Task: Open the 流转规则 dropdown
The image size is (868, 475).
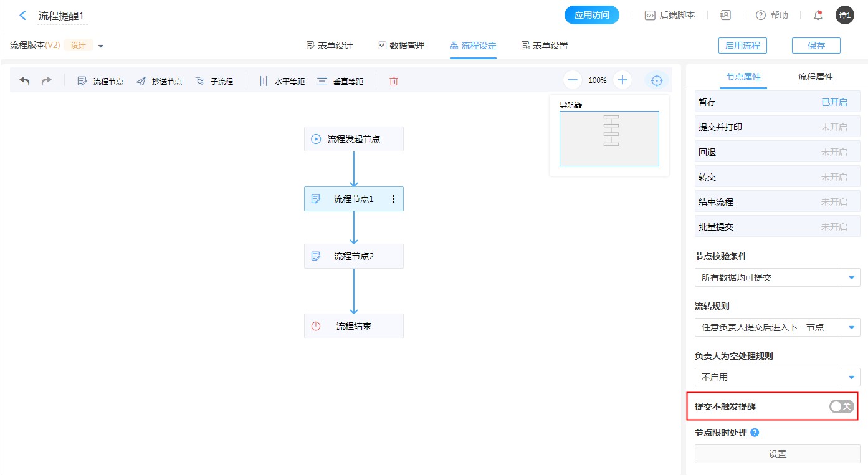Action: [x=851, y=327]
